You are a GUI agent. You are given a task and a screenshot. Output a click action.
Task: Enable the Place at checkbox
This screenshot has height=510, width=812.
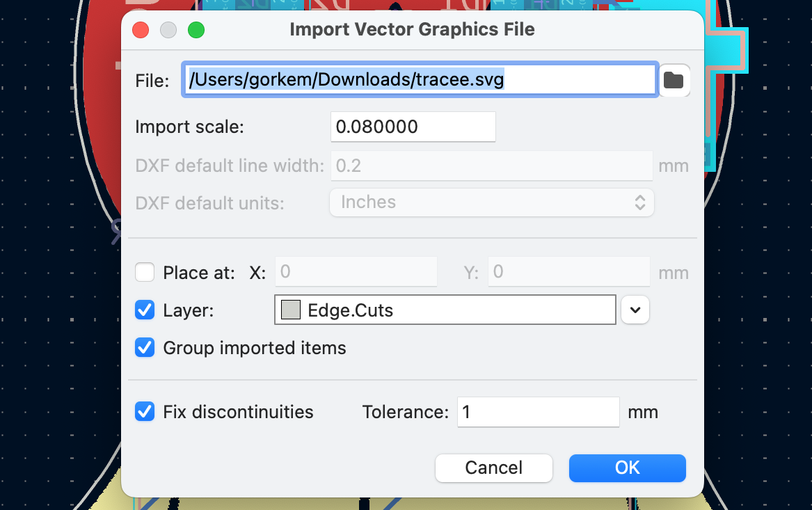[145, 272]
